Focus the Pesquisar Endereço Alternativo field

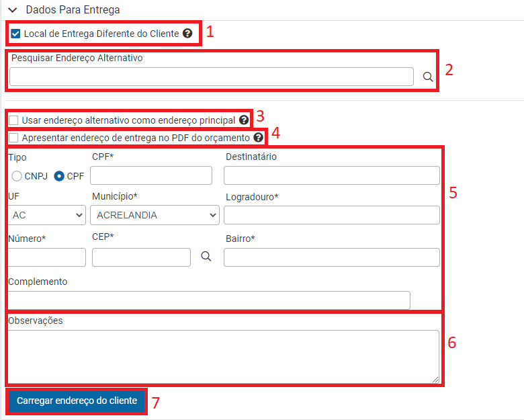(x=212, y=77)
